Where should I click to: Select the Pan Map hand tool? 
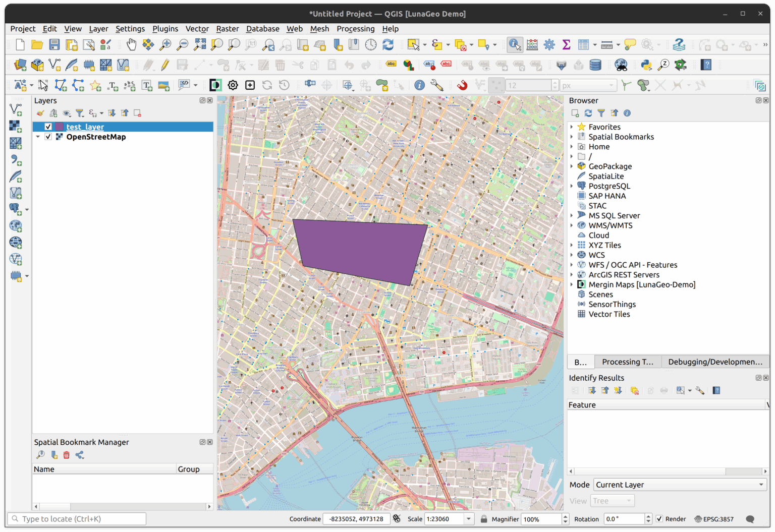[x=131, y=45]
